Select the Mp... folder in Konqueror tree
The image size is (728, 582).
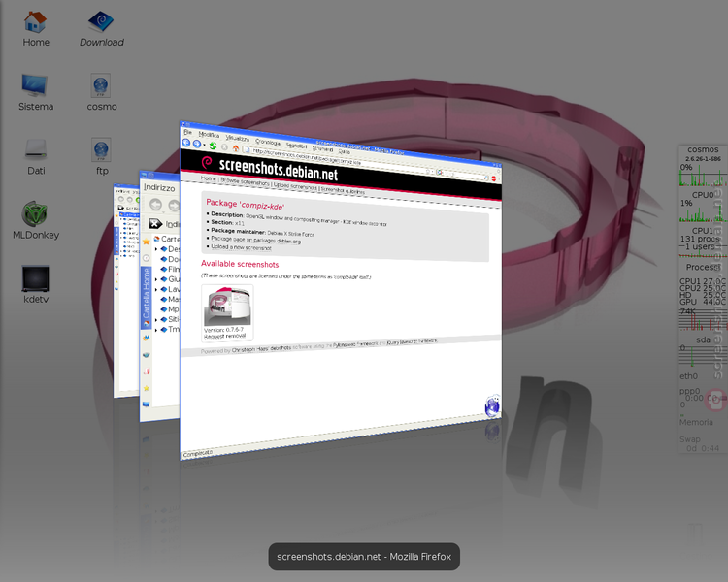(170, 309)
